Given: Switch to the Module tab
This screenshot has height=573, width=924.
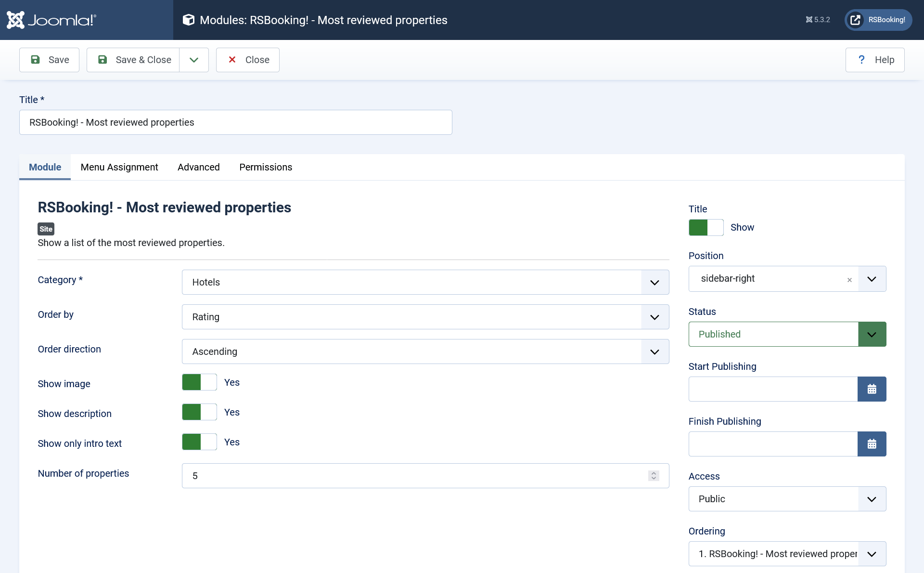Looking at the screenshot, I should click(x=45, y=167).
